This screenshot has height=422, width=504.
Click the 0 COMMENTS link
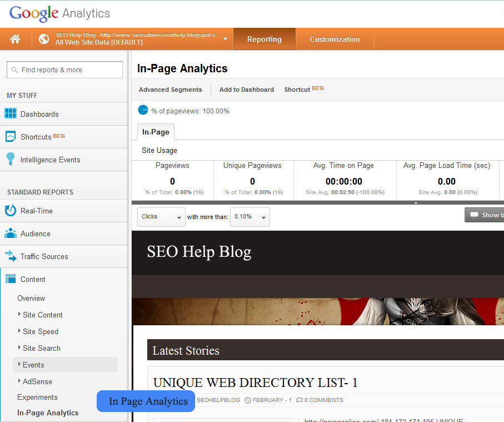point(323,400)
